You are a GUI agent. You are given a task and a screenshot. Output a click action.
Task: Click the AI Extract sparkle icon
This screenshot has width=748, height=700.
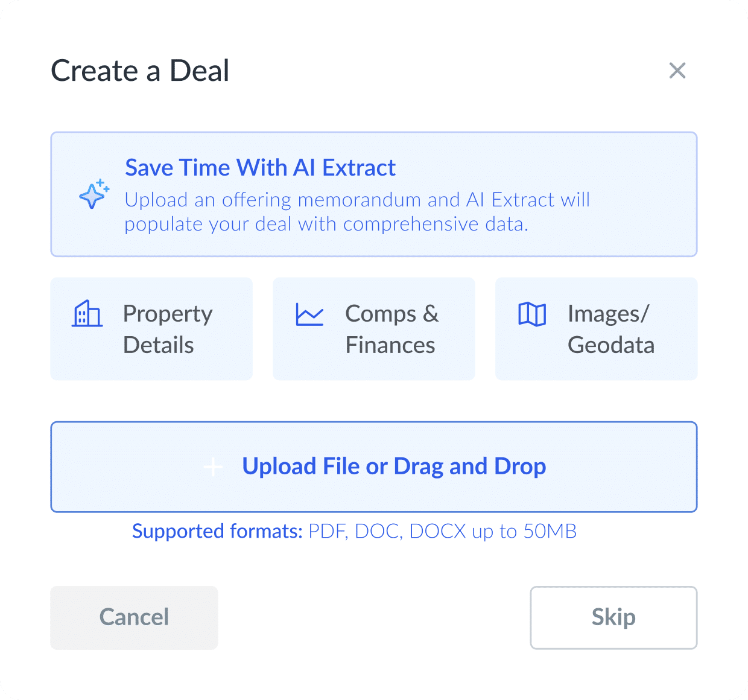94,194
